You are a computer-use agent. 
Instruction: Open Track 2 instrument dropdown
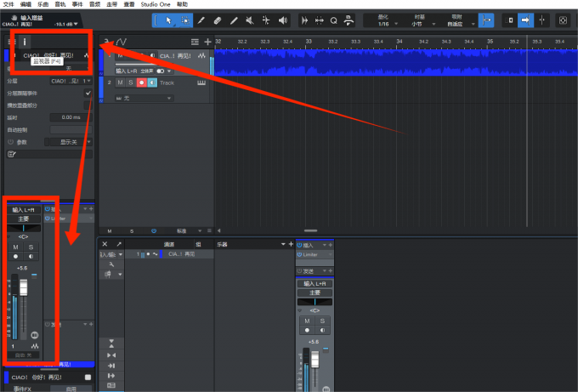pyautogui.click(x=144, y=98)
